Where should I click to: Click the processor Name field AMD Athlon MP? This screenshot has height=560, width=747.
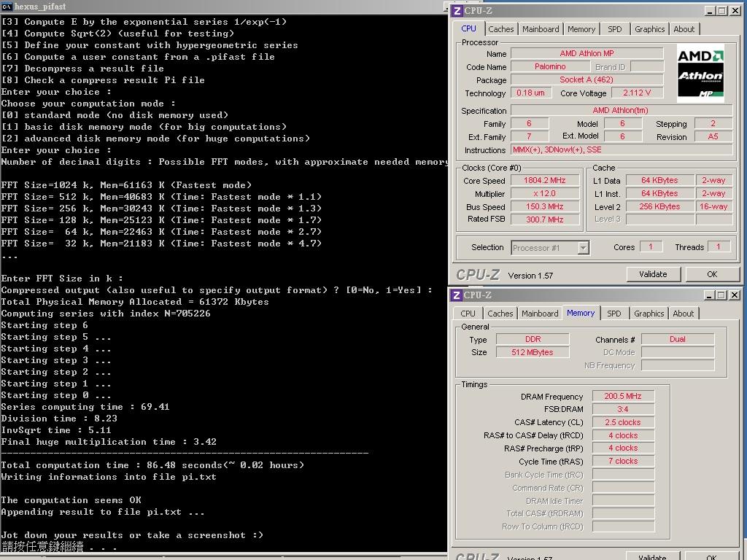pos(587,53)
